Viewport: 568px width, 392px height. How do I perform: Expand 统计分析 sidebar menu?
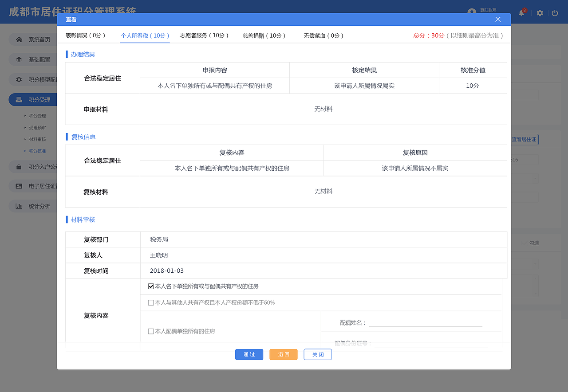tap(33, 206)
